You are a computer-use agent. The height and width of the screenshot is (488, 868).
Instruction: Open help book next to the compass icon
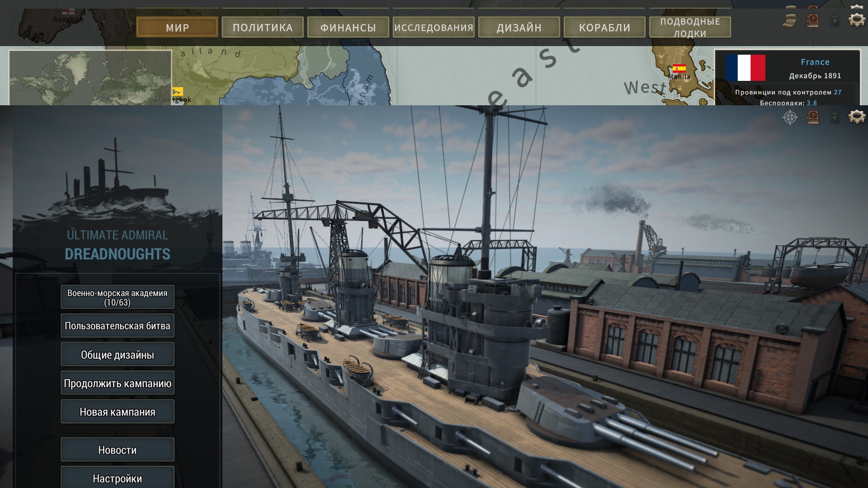coord(813,117)
